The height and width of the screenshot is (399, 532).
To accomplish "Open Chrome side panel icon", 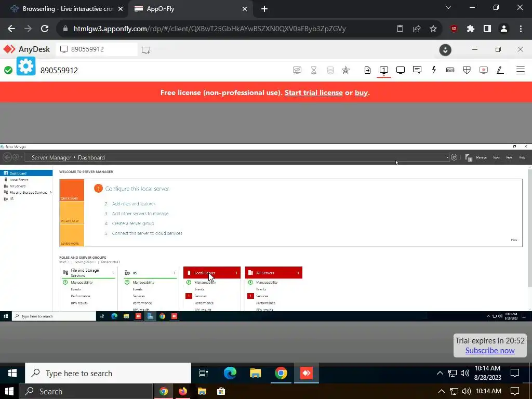I will tap(487, 29).
